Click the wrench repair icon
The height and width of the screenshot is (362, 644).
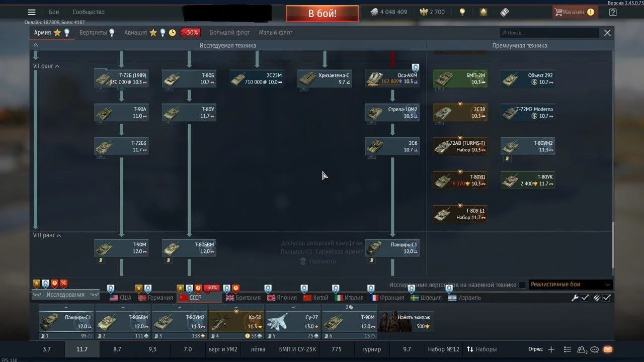575,298
